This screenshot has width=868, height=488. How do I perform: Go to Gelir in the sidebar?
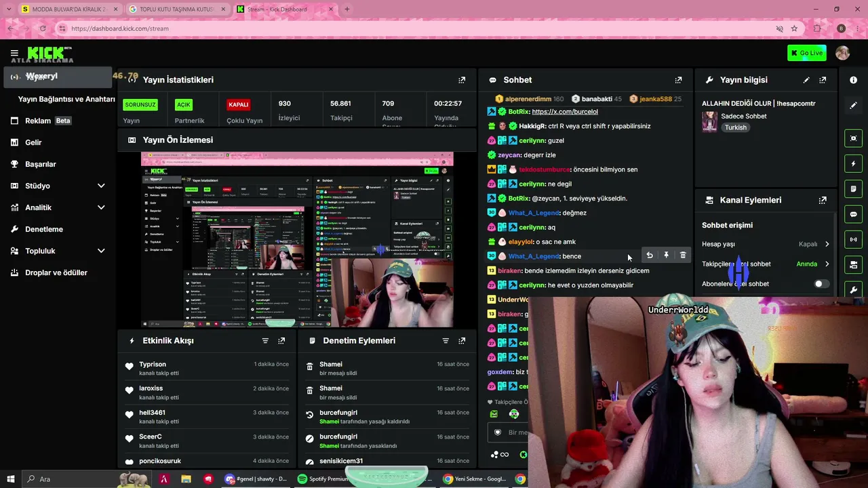pos(33,142)
